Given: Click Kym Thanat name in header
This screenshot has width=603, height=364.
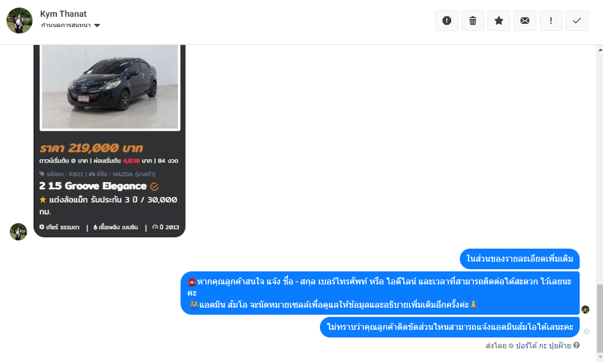Looking at the screenshot, I should tap(63, 14).
